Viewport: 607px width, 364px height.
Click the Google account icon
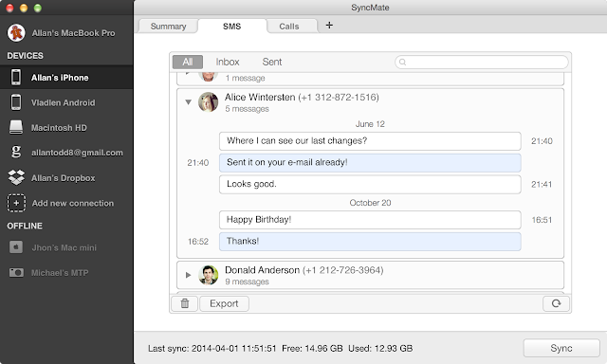[16, 152]
